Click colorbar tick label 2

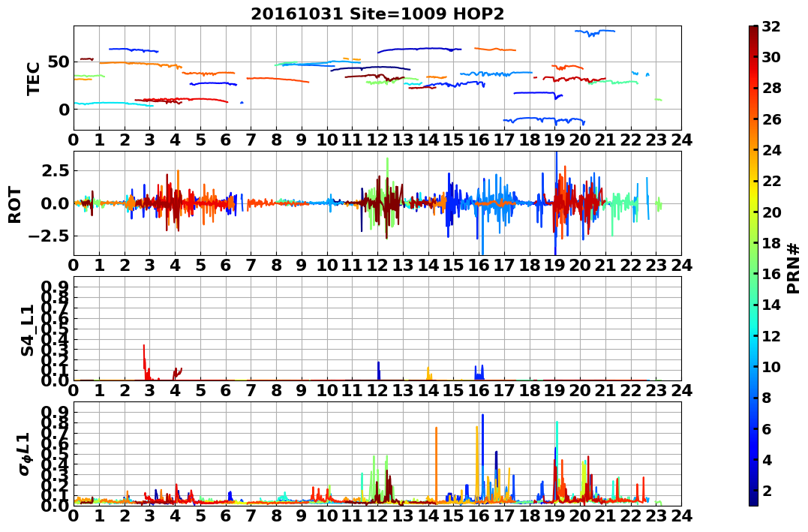pyautogui.click(x=767, y=490)
